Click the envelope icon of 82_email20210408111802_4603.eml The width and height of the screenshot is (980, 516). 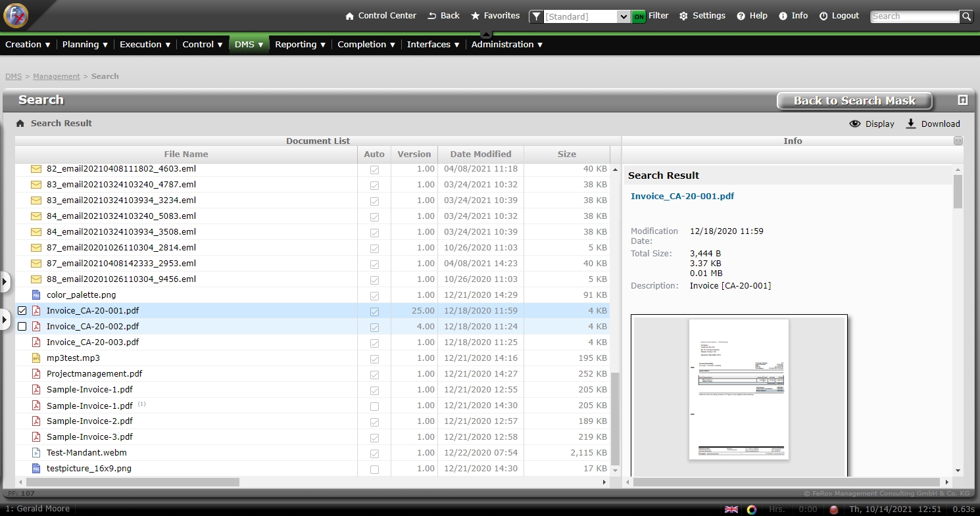[x=36, y=169]
